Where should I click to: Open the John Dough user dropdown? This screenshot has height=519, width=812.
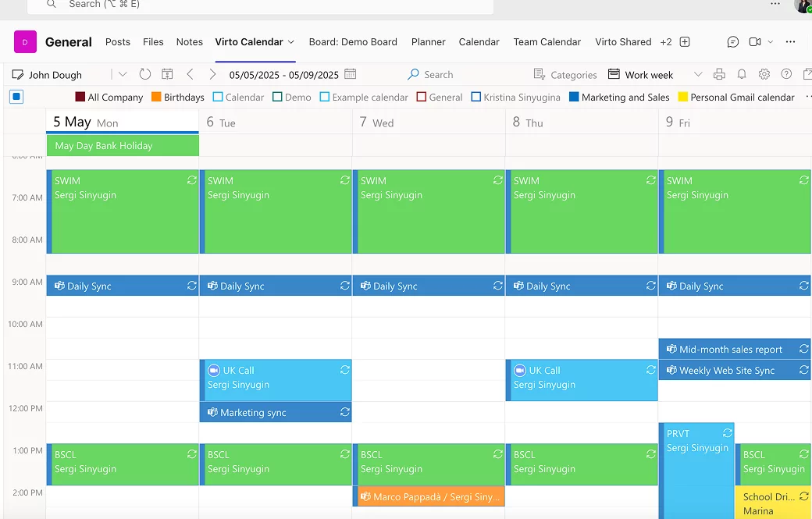click(x=123, y=74)
